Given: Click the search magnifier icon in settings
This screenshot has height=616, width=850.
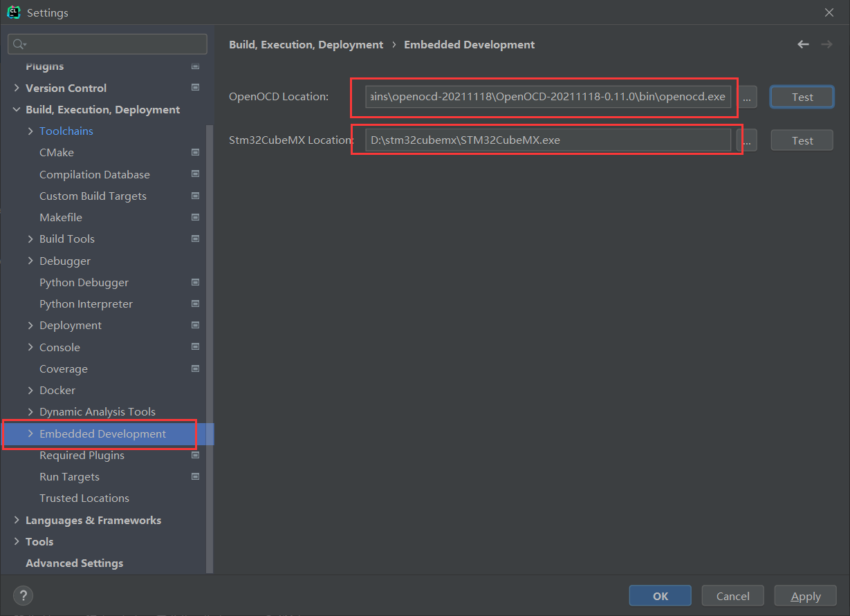Looking at the screenshot, I should [x=19, y=44].
